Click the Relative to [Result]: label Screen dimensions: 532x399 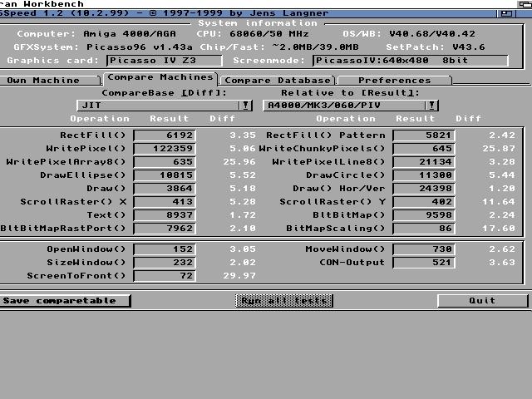pos(350,93)
